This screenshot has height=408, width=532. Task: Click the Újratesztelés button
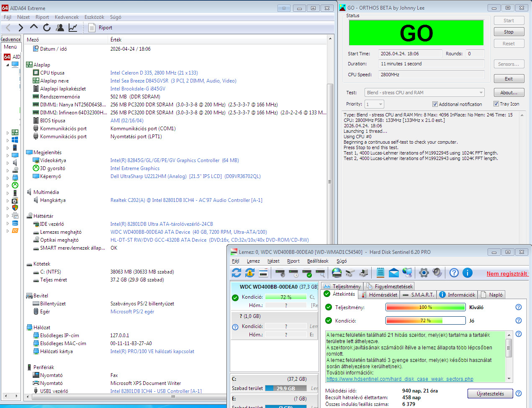490,394
